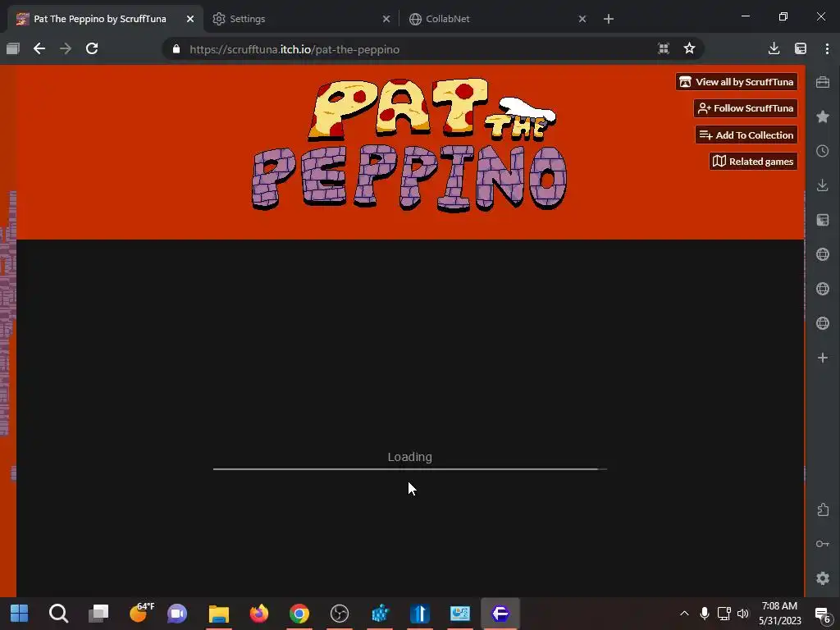Viewport: 840px width, 630px height.
Task: Open the notes panel icon in sidebar
Action: tap(823, 220)
